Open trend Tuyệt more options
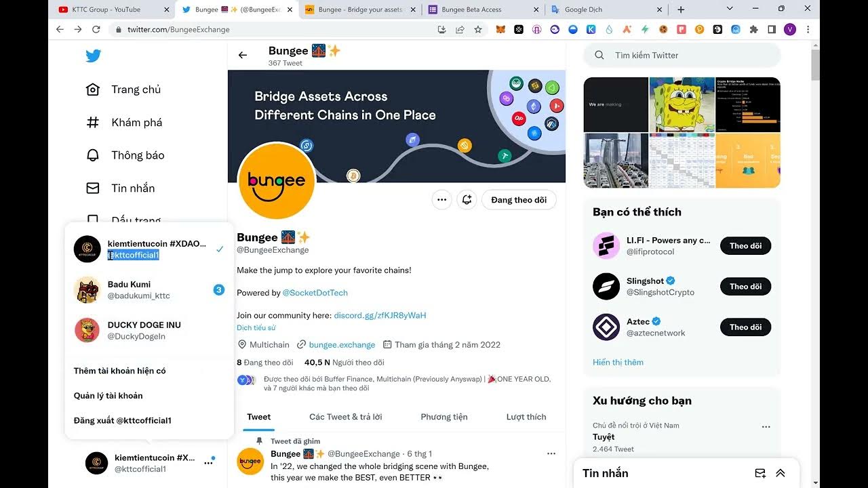 tap(766, 427)
